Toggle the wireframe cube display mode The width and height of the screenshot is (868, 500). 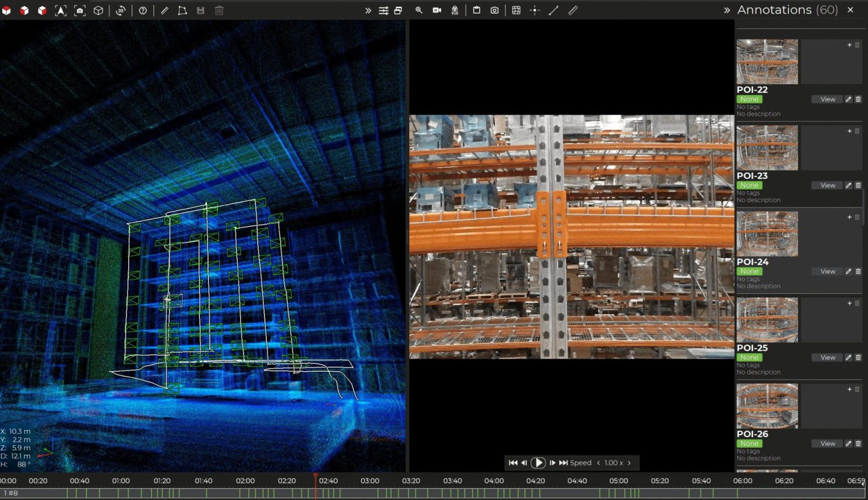98,10
